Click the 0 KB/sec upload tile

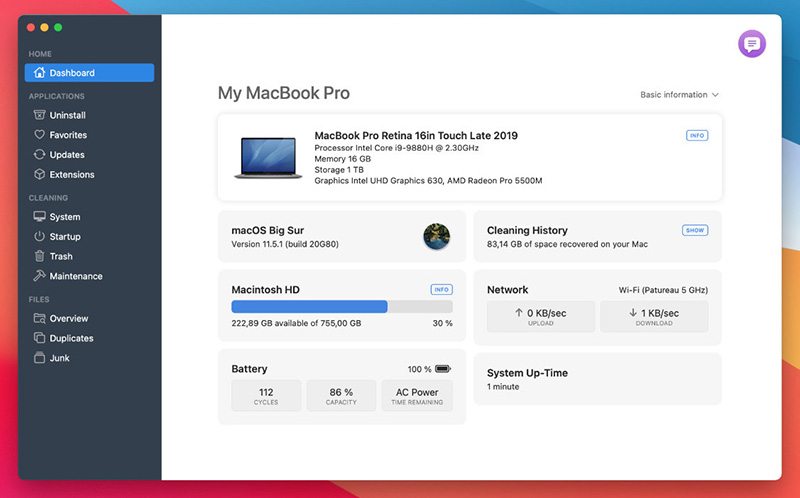pyautogui.click(x=541, y=316)
